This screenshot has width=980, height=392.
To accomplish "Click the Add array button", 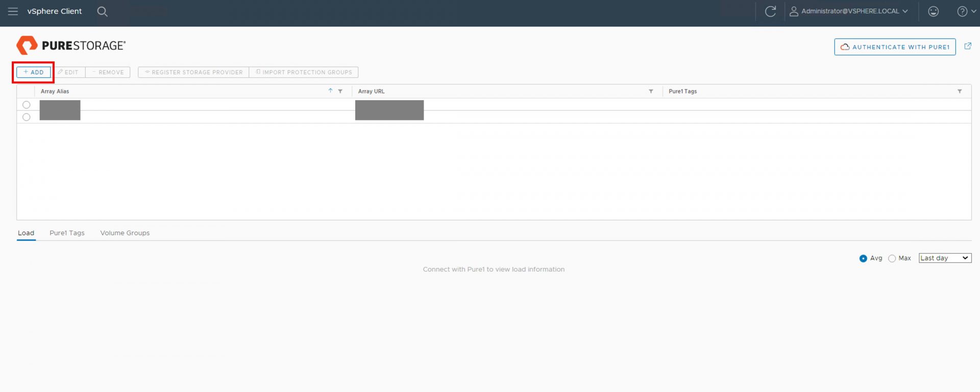I will [x=34, y=72].
